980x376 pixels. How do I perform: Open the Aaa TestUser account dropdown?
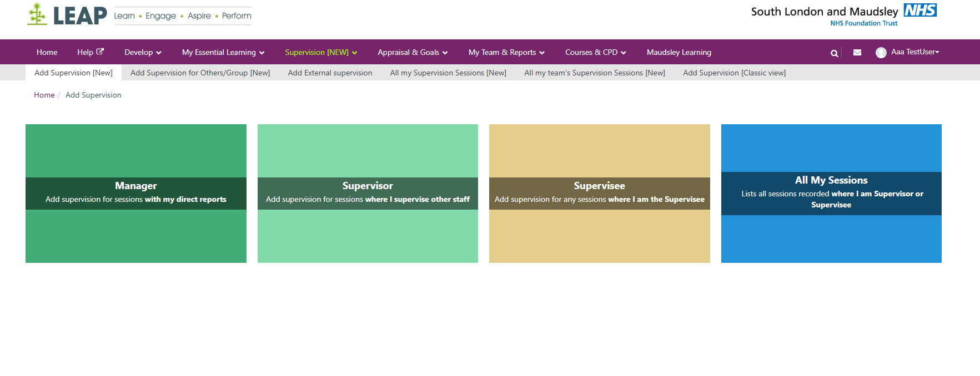(x=915, y=52)
